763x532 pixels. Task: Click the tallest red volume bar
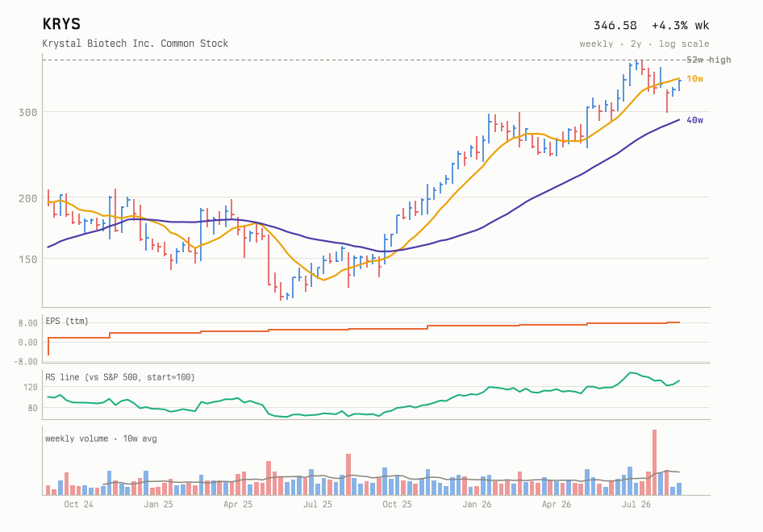click(x=654, y=463)
